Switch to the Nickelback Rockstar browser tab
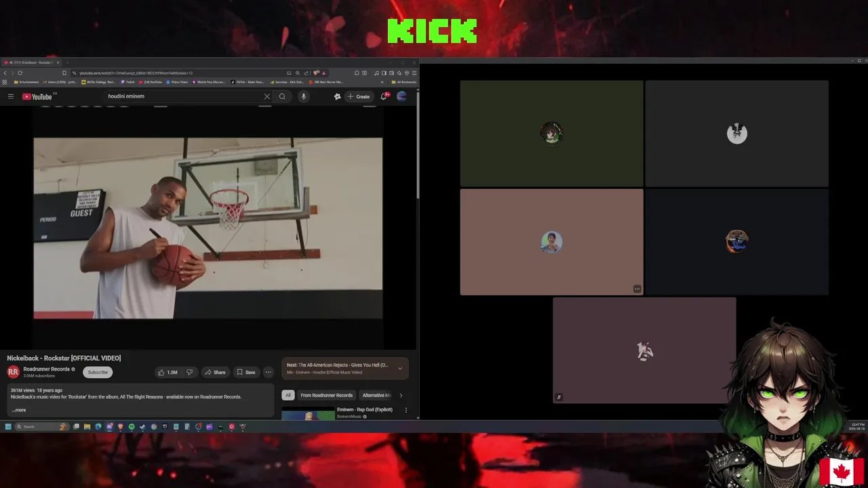 coord(31,62)
